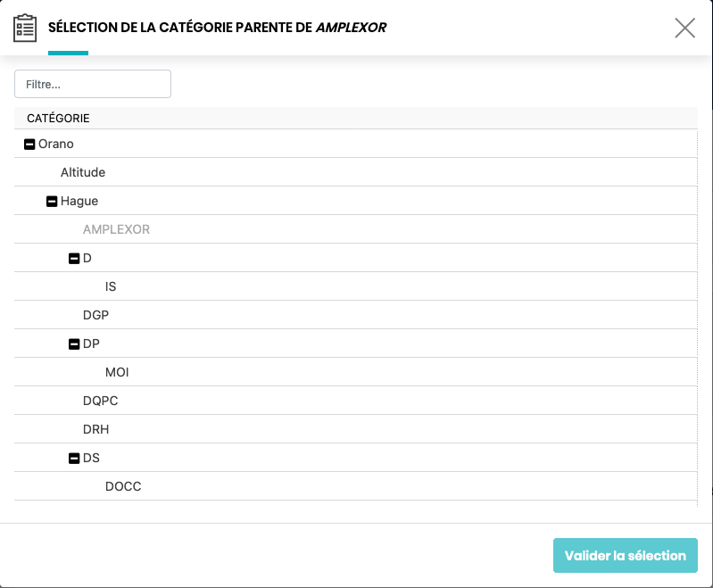Select the Orano root category label

(x=56, y=144)
